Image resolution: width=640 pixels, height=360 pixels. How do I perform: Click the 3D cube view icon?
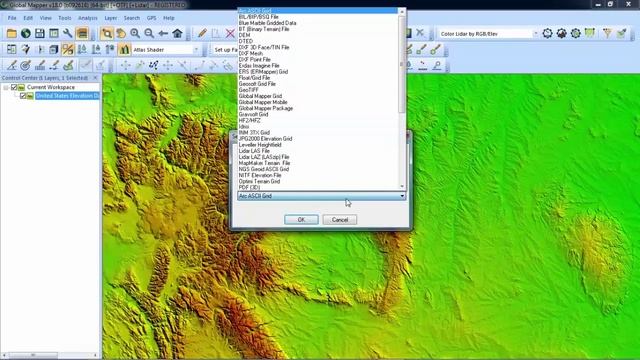tap(53, 49)
